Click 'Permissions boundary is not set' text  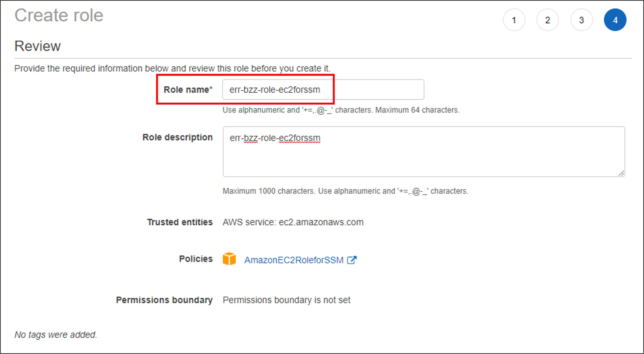[x=286, y=300]
